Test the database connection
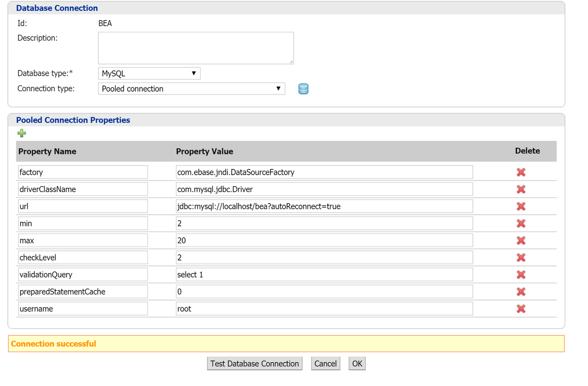This screenshot has width=588, height=386. click(254, 363)
